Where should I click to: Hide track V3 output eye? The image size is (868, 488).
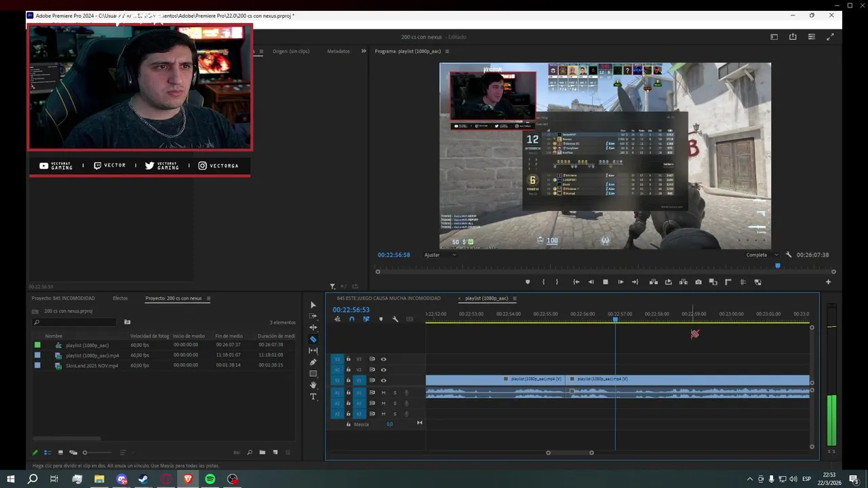pyautogui.click(x=384, y=359)
